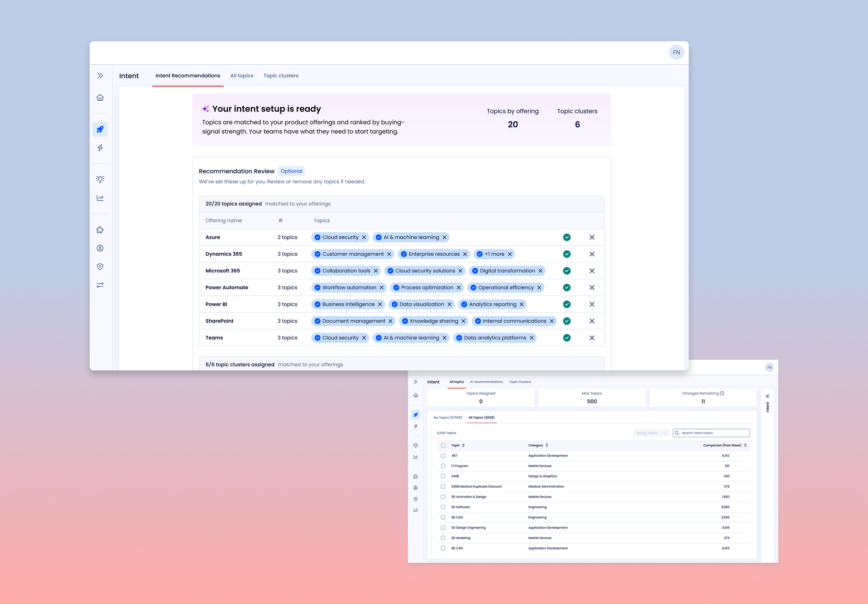Click the Optional badge beside Recommendation Review
The width and height of the screenshot is (868, 604).
click(291, 171)
